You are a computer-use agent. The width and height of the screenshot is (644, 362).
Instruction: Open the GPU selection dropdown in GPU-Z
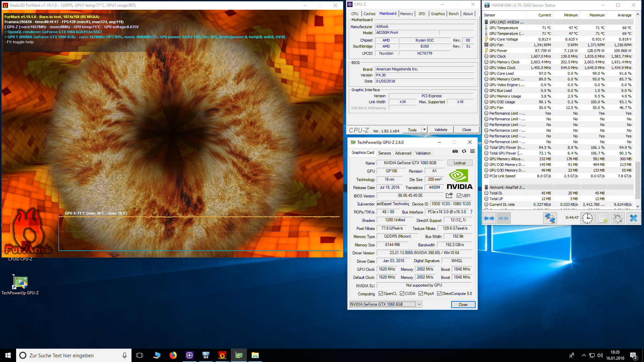tap(419, 304)
